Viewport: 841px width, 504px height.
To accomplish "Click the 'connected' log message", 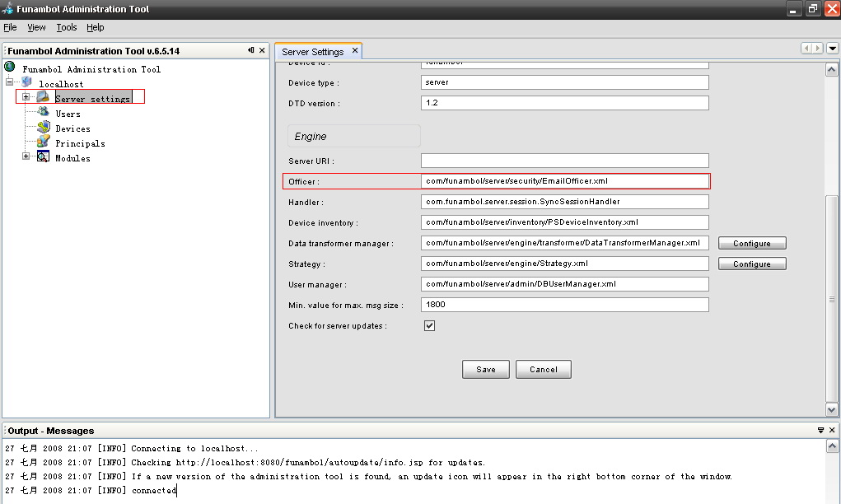I will pos(154,490).
